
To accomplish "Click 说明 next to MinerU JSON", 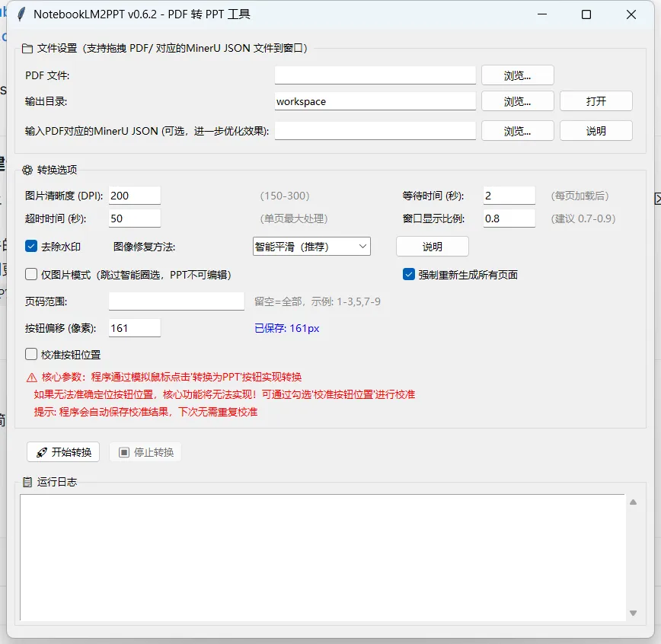I will [x=596, y=131].
